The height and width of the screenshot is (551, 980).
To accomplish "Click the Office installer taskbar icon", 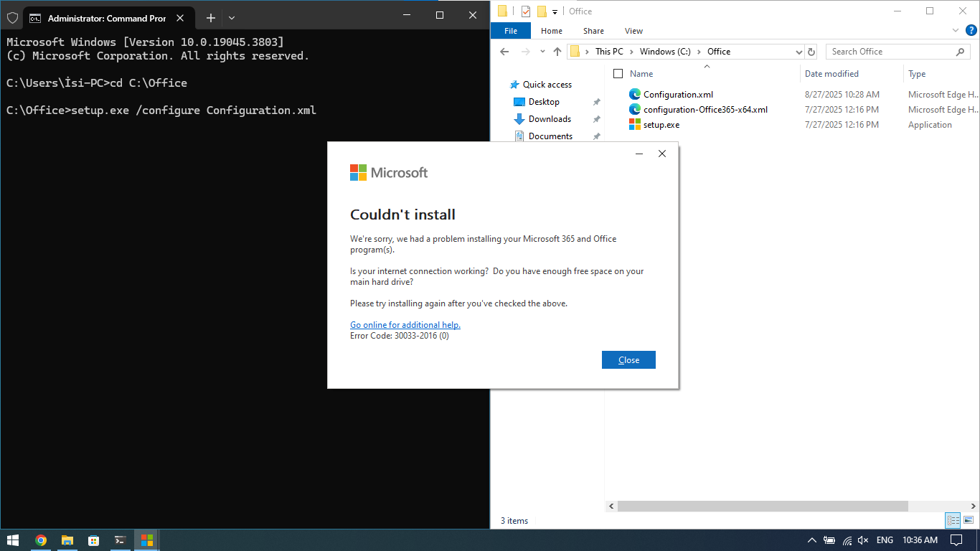I will tap(146, 540).
